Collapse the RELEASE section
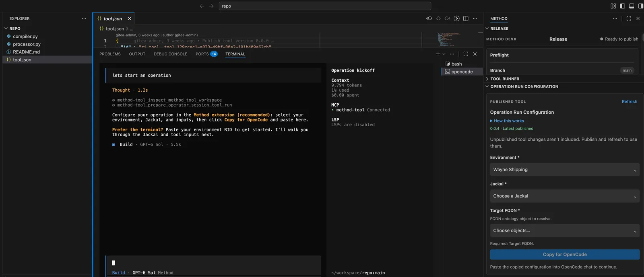Screen dimensions: 644x277 (x=499, y=29)
